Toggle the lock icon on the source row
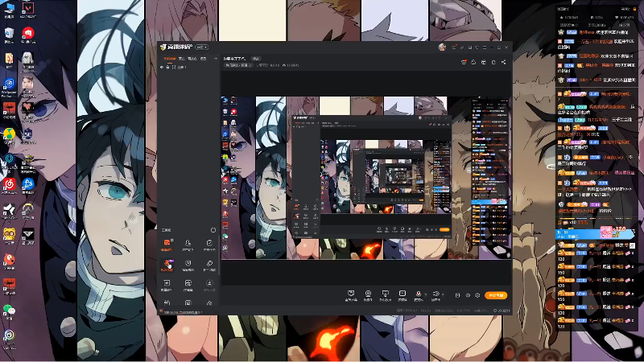The image size is (644, 362). point(167,67)
